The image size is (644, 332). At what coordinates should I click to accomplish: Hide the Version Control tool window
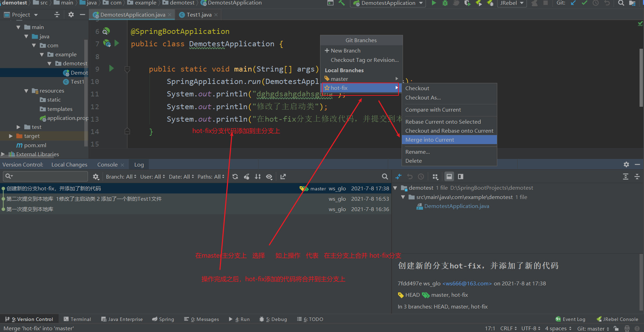click(637, 164)
